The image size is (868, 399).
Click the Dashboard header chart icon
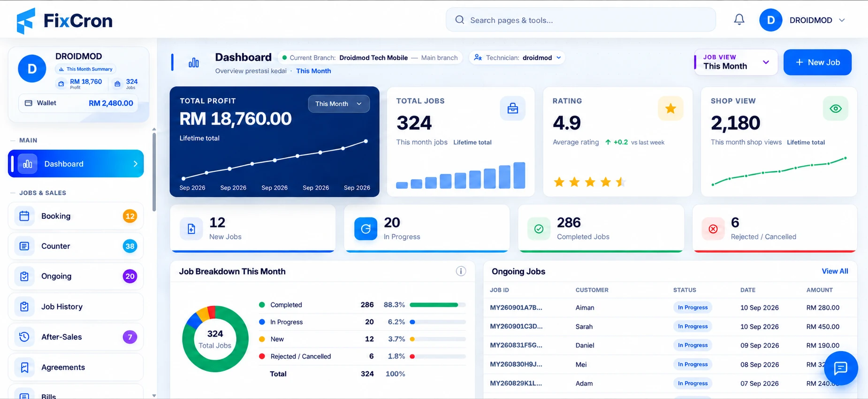coord(193,62)
